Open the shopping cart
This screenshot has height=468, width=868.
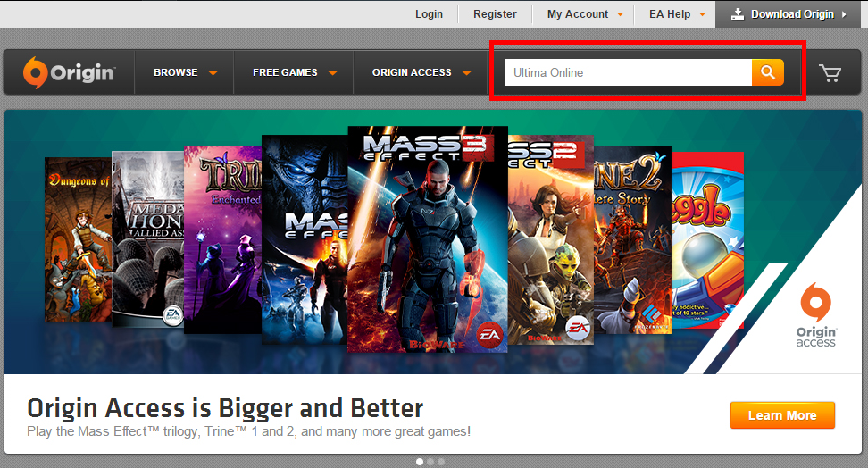coord(830,72)
